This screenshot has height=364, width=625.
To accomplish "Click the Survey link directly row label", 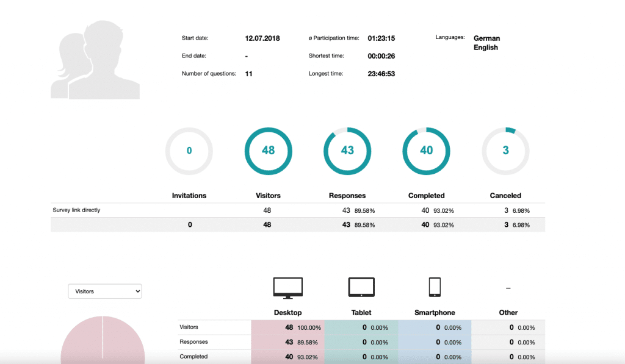I will [x=76, y=210].
